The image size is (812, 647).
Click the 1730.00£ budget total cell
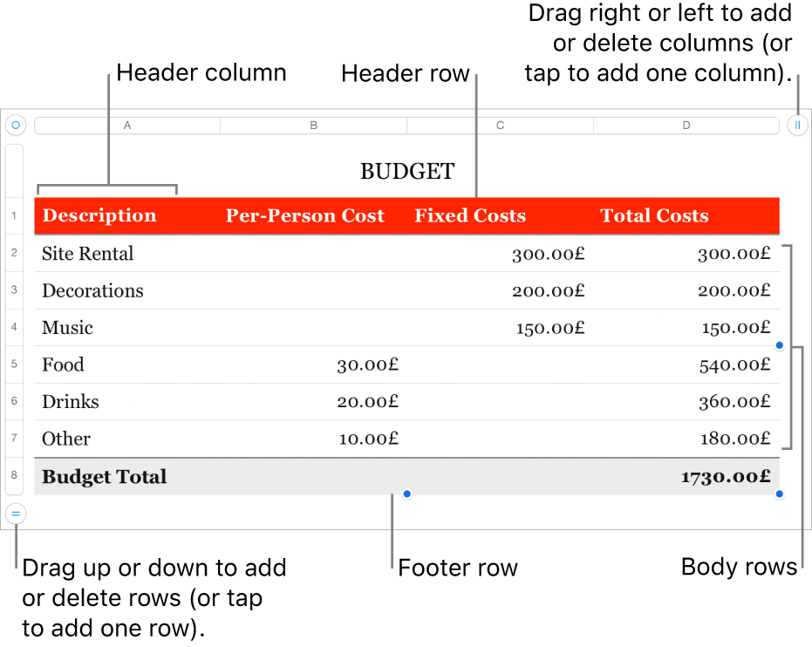pyautogui.click(x=726, y=477)
